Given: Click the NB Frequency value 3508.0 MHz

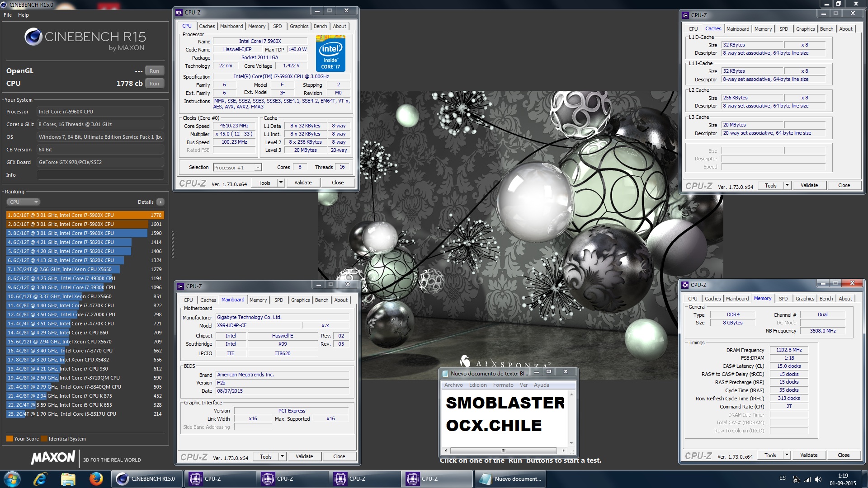Looking at the screenshot, I should click(x=823, y=331).
